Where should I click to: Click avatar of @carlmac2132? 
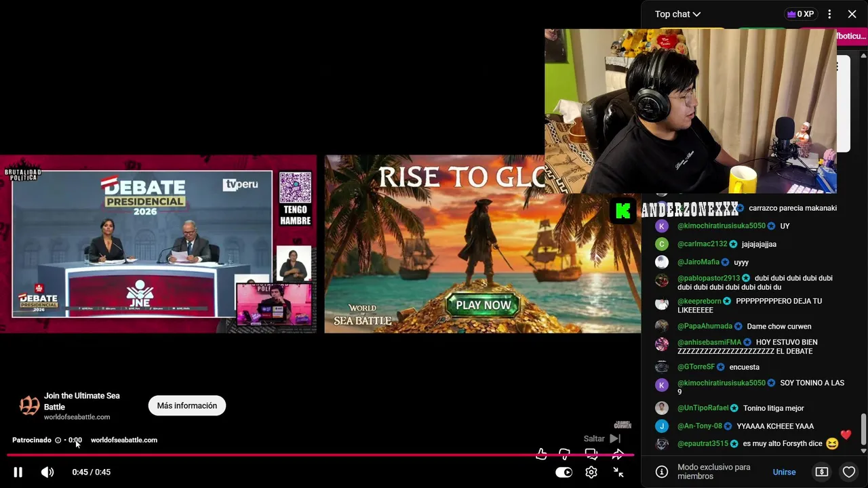click(x=662, y=244)
